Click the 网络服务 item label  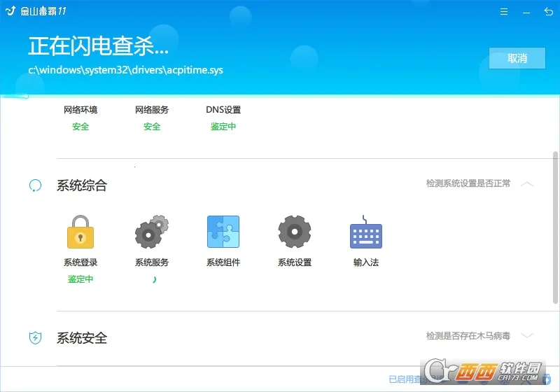pyautogui.click(x=152, y=110)
